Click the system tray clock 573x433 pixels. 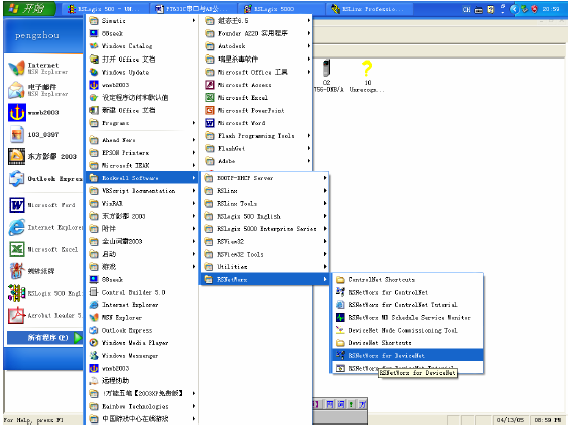tap(550, 9)
